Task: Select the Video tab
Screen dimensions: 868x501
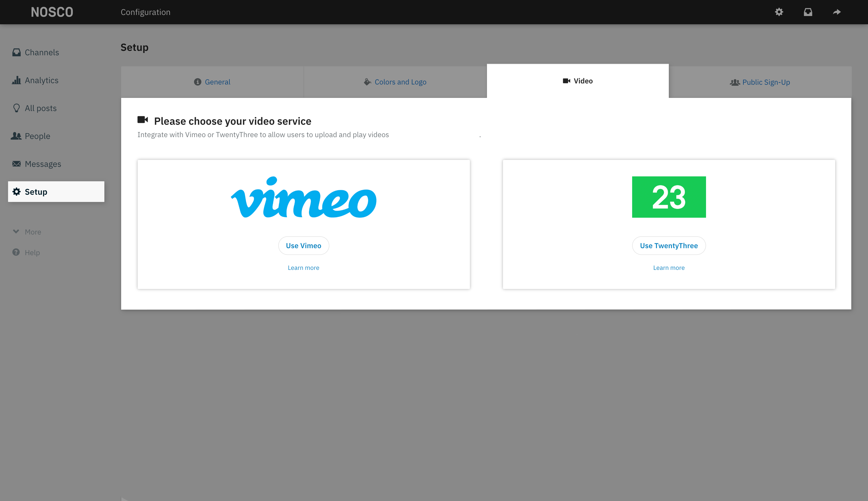Action: pyautogui.click(x=578, y=81)
